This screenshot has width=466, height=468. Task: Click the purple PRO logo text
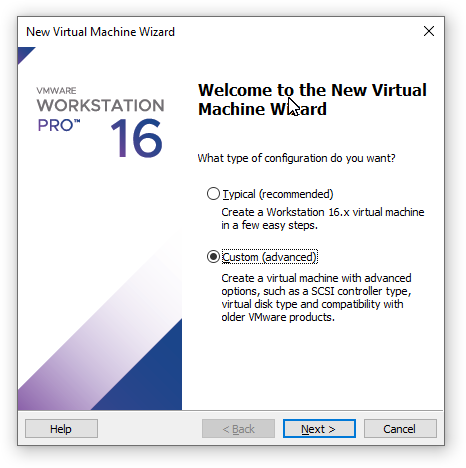point(58,125)
